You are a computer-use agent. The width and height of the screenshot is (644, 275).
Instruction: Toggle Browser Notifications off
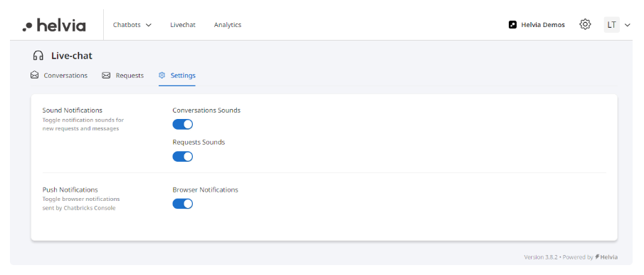point(183,204)
